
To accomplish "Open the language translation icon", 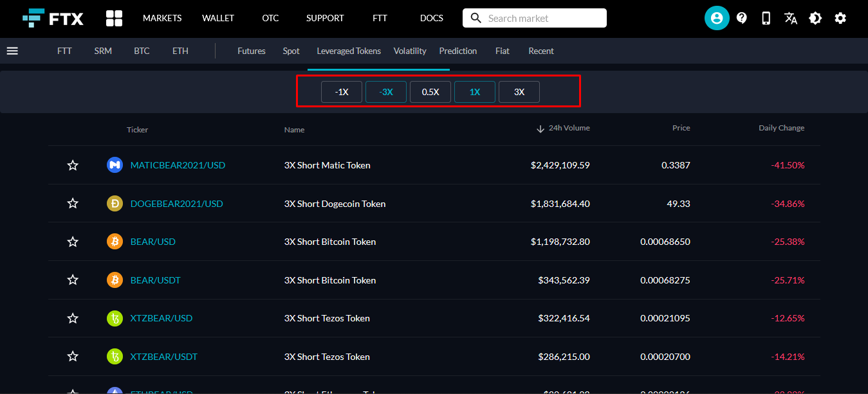I will (x=791, y=18).
